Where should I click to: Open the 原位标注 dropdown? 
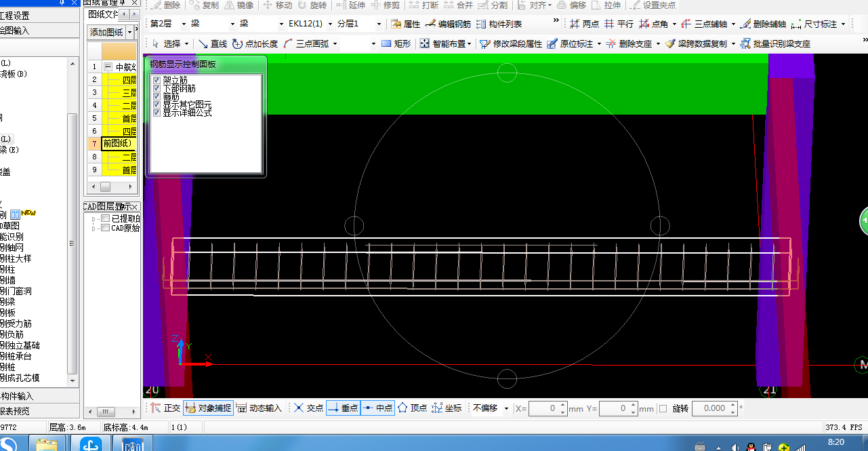point(599,43)
